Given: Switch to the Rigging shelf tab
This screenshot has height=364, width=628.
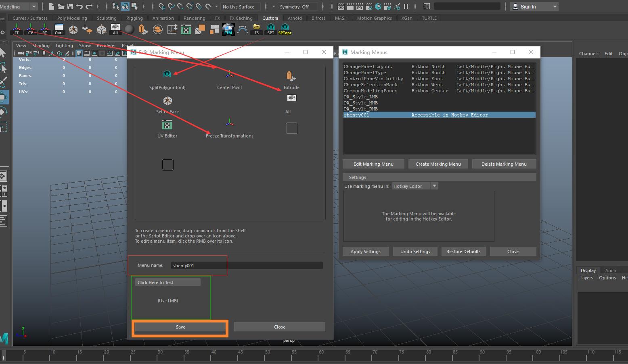Looking at the screenshot, I should pos(134,18).
